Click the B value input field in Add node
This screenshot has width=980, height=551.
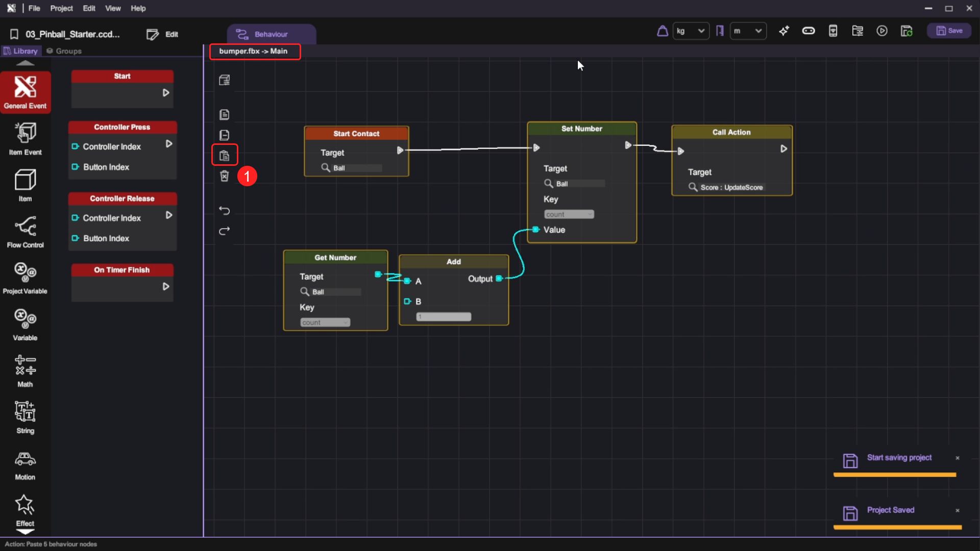tap(443, 317)
